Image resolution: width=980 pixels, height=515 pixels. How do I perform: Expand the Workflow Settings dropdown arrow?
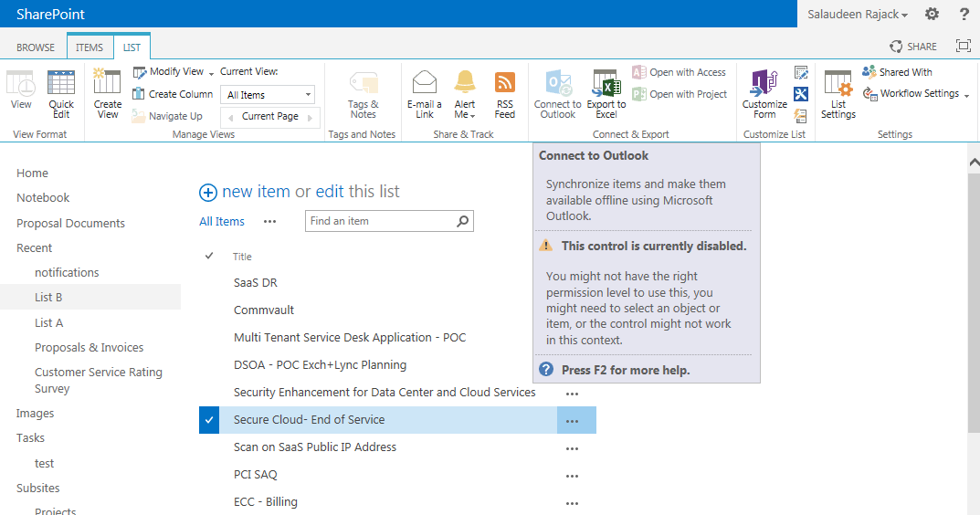pyautogui.click(x=967, y=96)
